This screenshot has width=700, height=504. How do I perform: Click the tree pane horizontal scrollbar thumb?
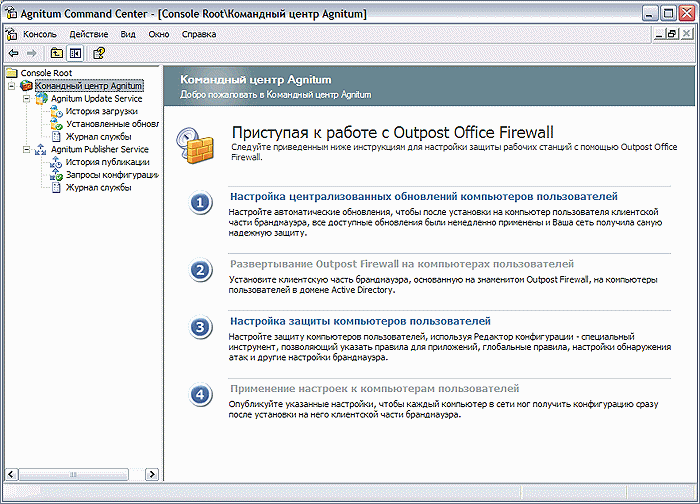pos(74,474)
